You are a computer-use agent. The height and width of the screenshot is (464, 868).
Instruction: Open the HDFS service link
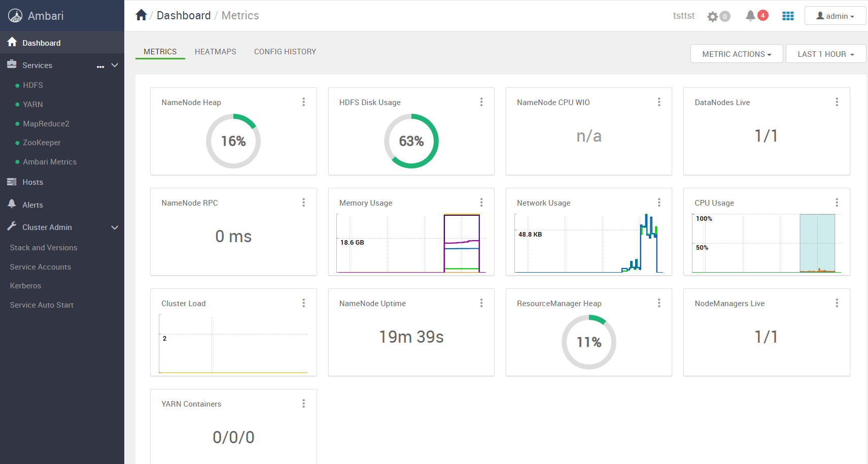33,85
